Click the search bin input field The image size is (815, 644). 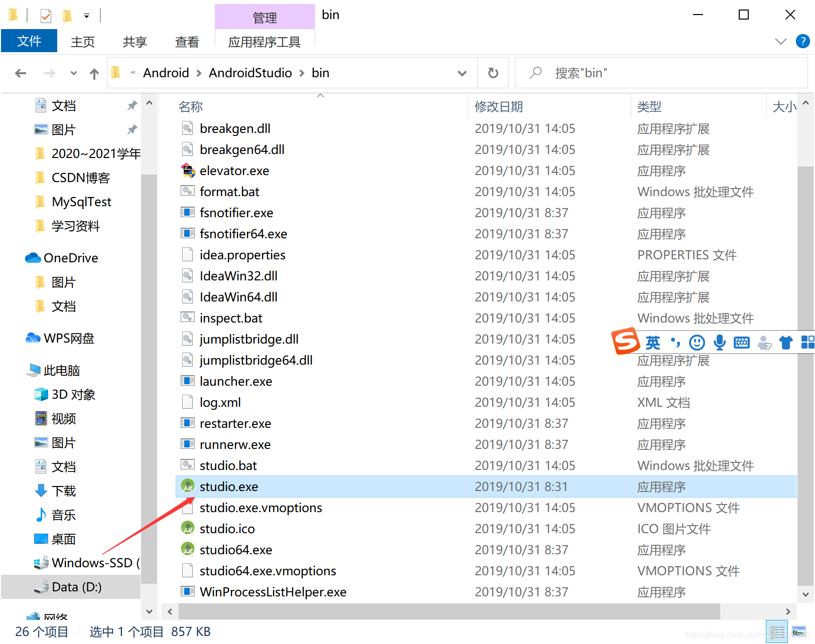661,73
